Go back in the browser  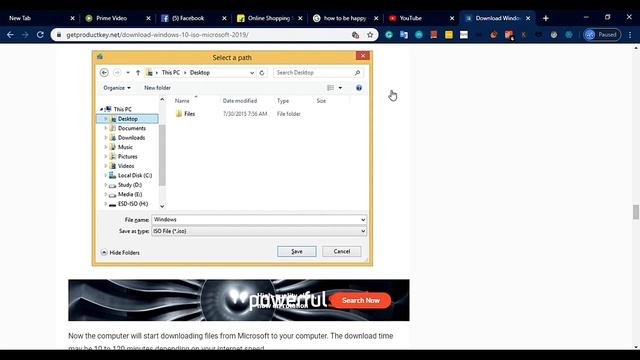[x=10, y=35]
